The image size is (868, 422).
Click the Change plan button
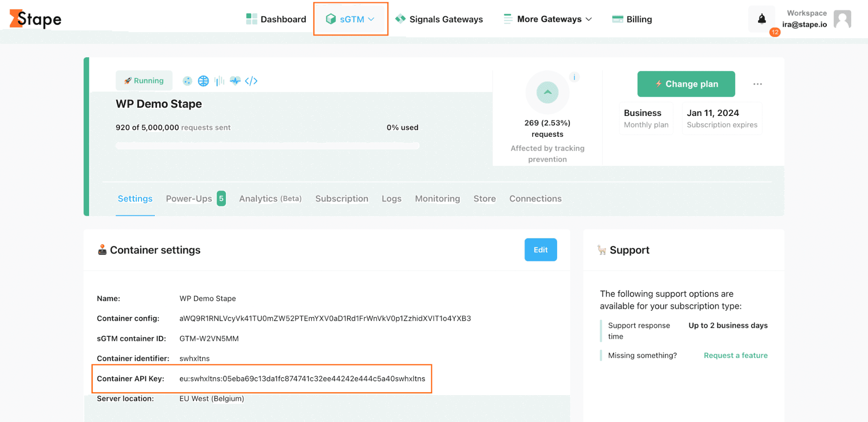coord(686,84)
